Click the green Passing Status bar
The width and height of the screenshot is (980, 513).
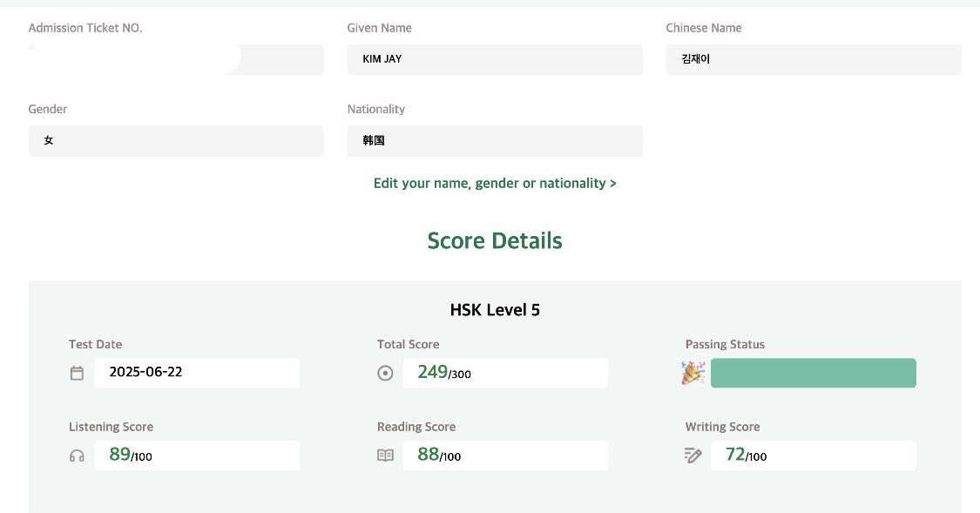[813, 373]
